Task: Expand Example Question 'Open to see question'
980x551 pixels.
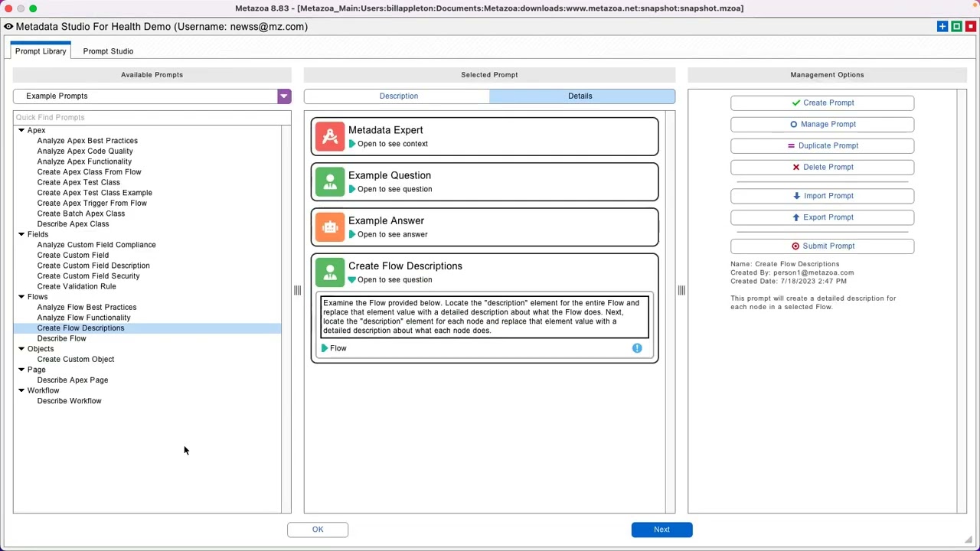Action: tap(352, 189)
